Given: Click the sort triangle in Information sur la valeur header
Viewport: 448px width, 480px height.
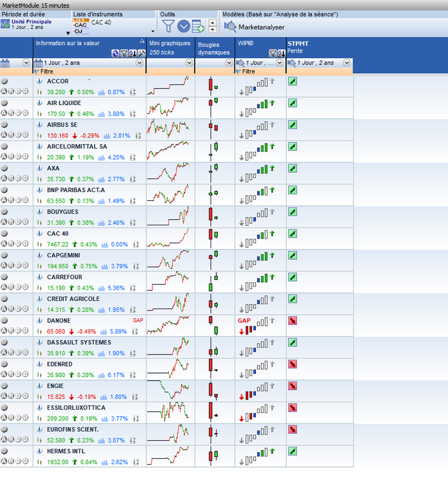Looking at the screenshot, I should tap(142, 41).
